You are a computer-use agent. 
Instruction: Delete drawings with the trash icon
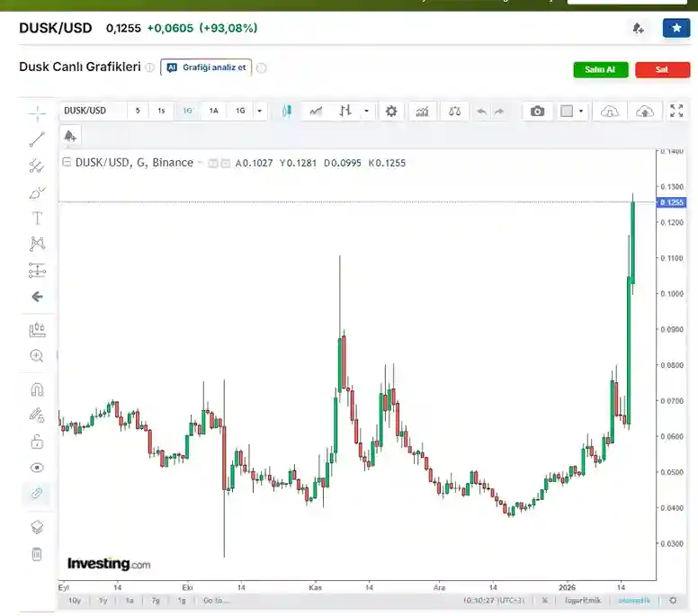[37, 554]
